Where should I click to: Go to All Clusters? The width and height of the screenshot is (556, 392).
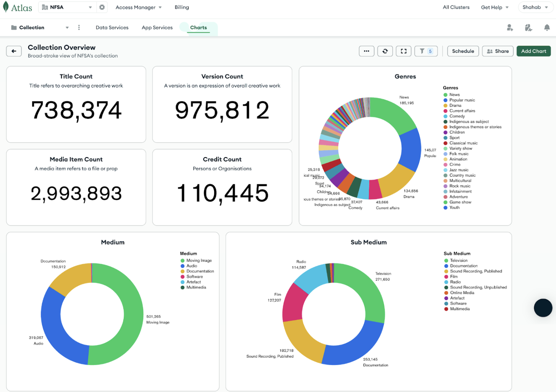click(456, 7)
